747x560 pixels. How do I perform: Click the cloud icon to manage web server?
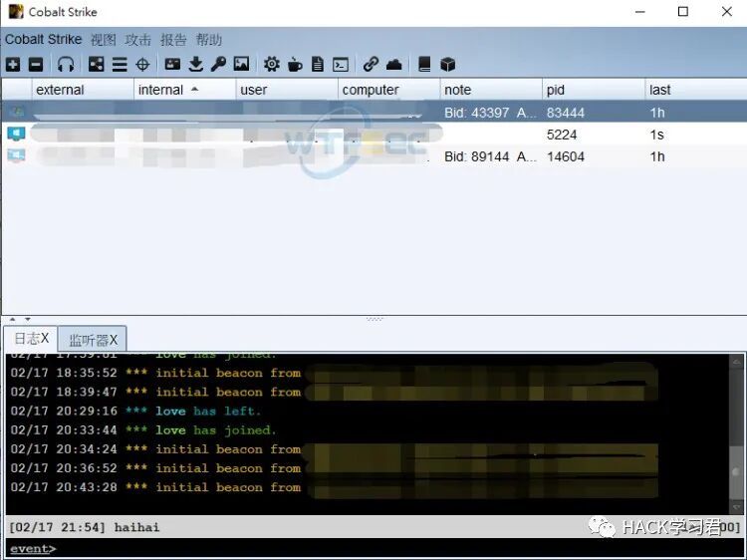coord(394,64)
